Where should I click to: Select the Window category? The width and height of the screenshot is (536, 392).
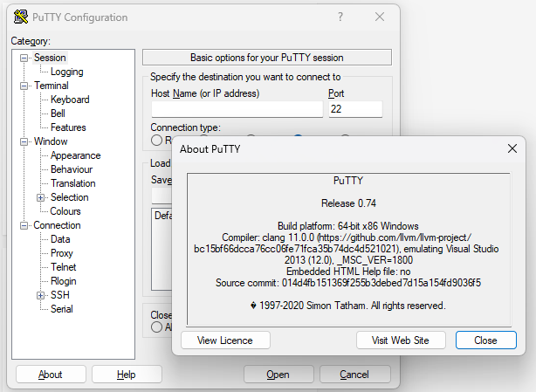pos(51,141)
